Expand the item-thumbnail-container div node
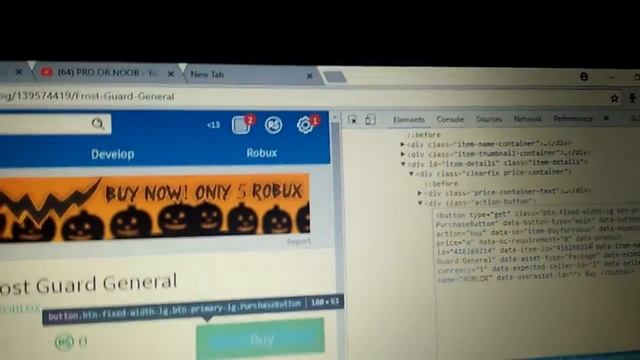The image size is (640, 360). point(402,154)
